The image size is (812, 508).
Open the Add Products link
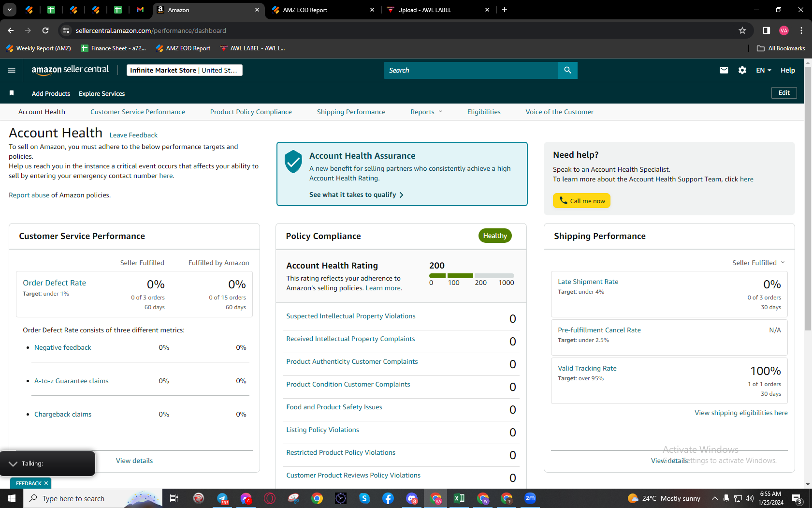coord(51,93)
